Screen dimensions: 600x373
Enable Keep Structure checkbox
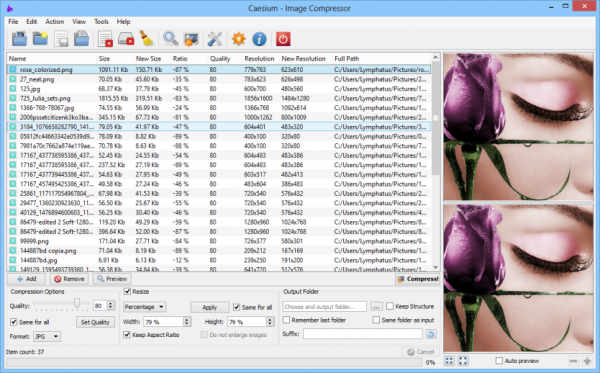click(390, 306)
